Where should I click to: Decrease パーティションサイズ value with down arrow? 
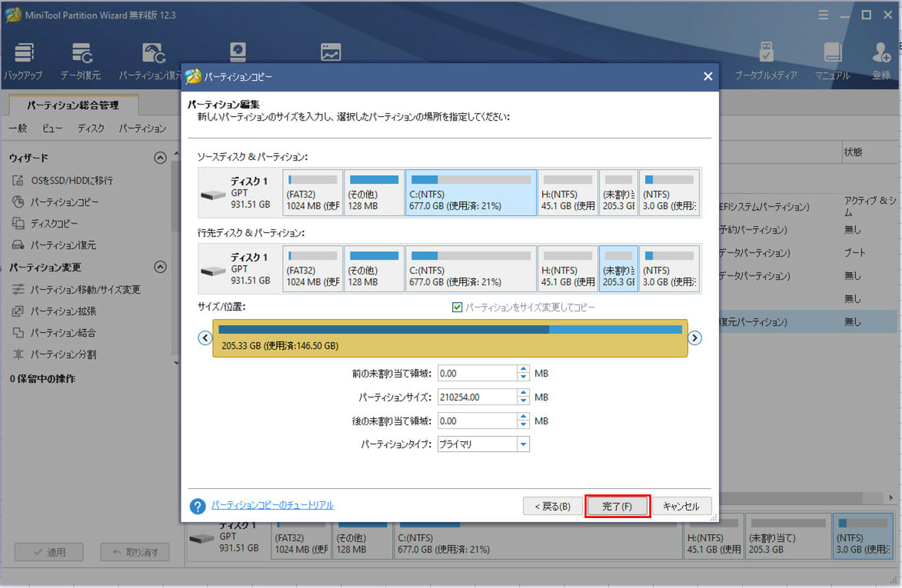point(523,400)
